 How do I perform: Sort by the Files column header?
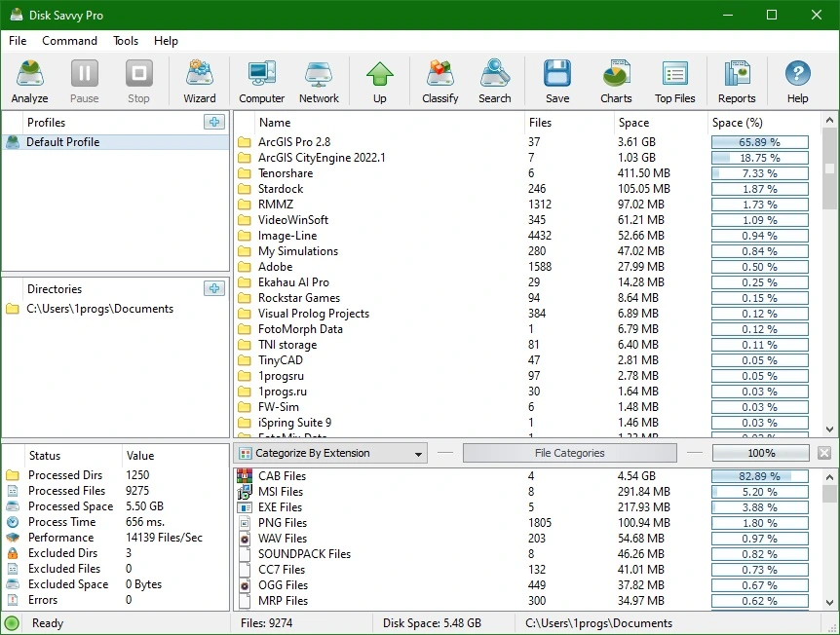[x=569, y=122]
